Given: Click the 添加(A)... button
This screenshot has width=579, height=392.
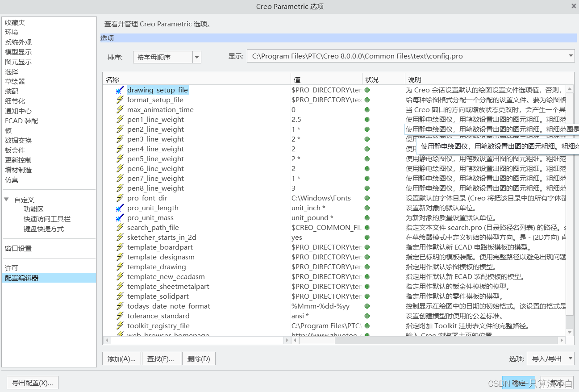Looking at the screenshot, I should (x=121, y=359).
